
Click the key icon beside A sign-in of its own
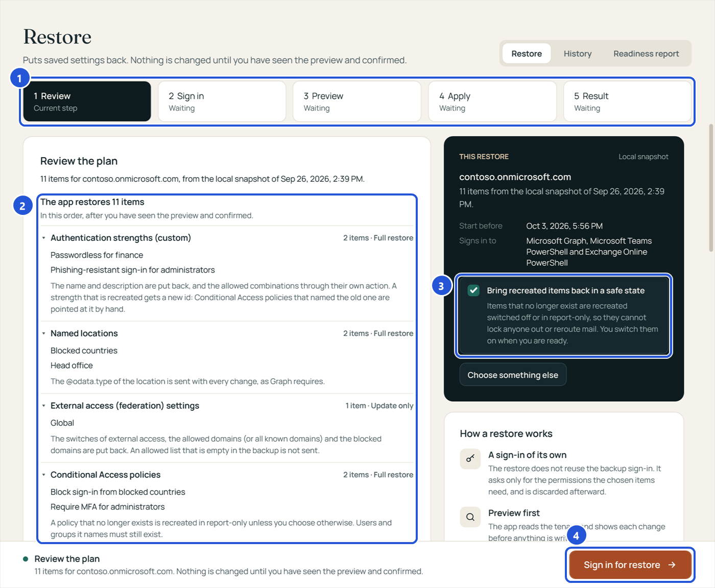[x=470, y=458]
